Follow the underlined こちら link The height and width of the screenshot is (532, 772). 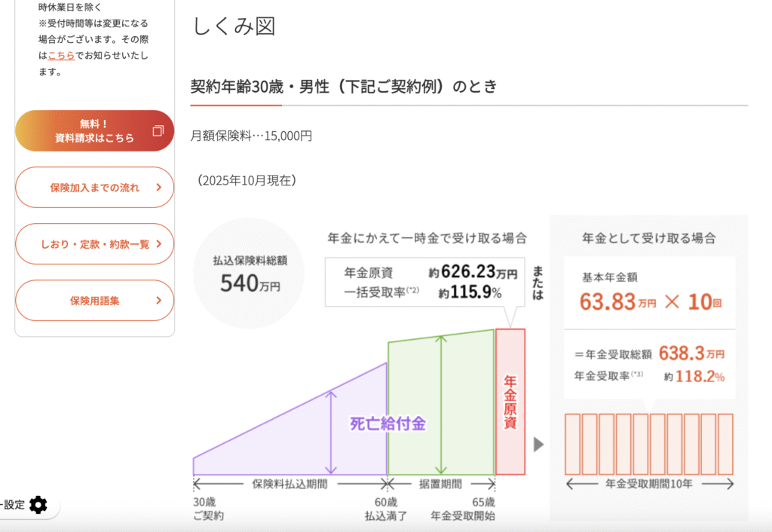coord(61,55)
